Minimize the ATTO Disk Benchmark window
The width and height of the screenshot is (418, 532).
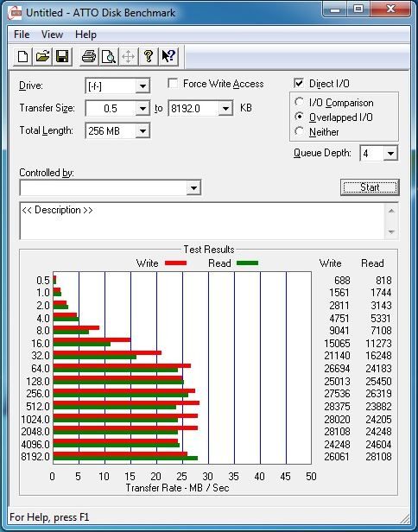click(x=334, y=9)
